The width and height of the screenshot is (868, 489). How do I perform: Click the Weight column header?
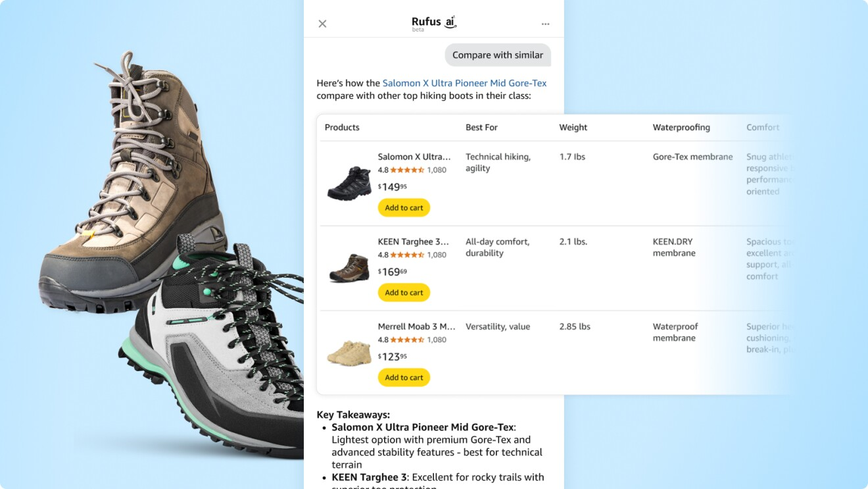(x=573, y=128)
